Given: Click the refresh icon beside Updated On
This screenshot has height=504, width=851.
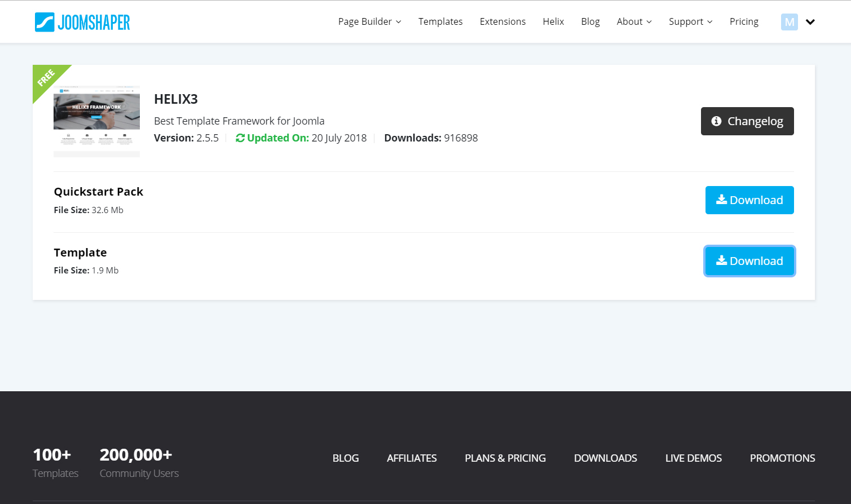Looking at the screenshot, I should tap(240, 138).
